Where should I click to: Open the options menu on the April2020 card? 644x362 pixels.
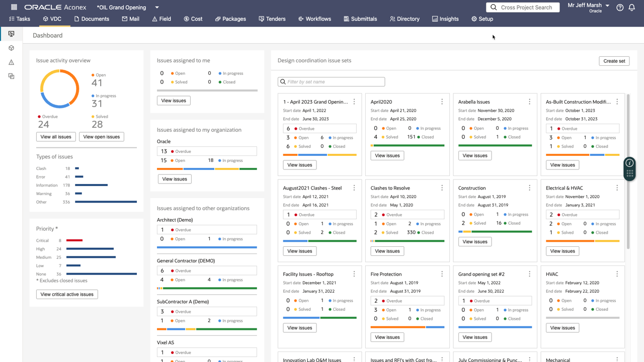[x=442, y=102]
